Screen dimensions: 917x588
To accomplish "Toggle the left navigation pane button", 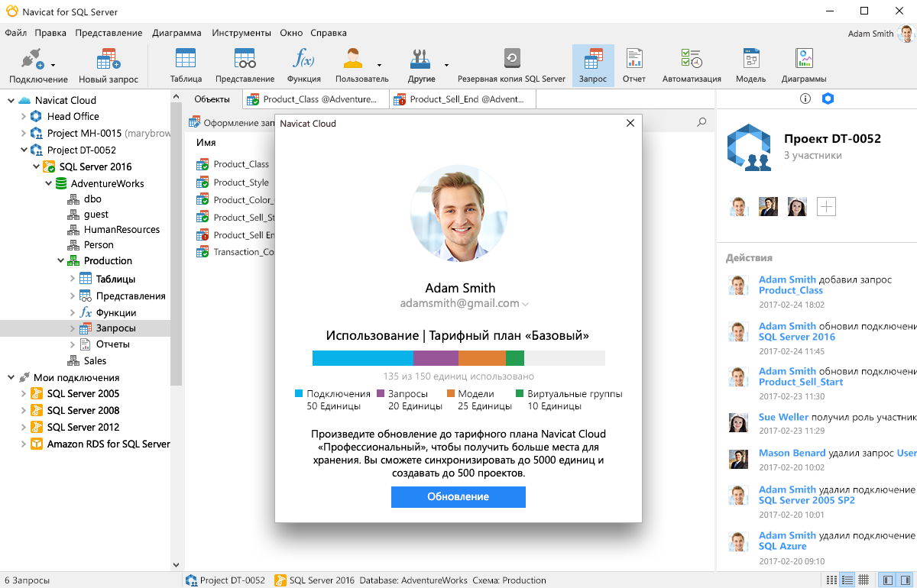I will pyautogui.click(x=887, y=580).
